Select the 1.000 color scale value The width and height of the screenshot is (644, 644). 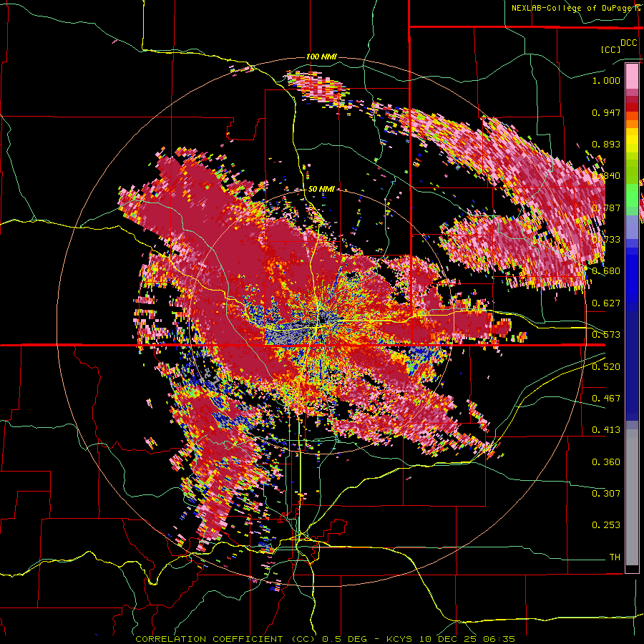click(606, 80)
